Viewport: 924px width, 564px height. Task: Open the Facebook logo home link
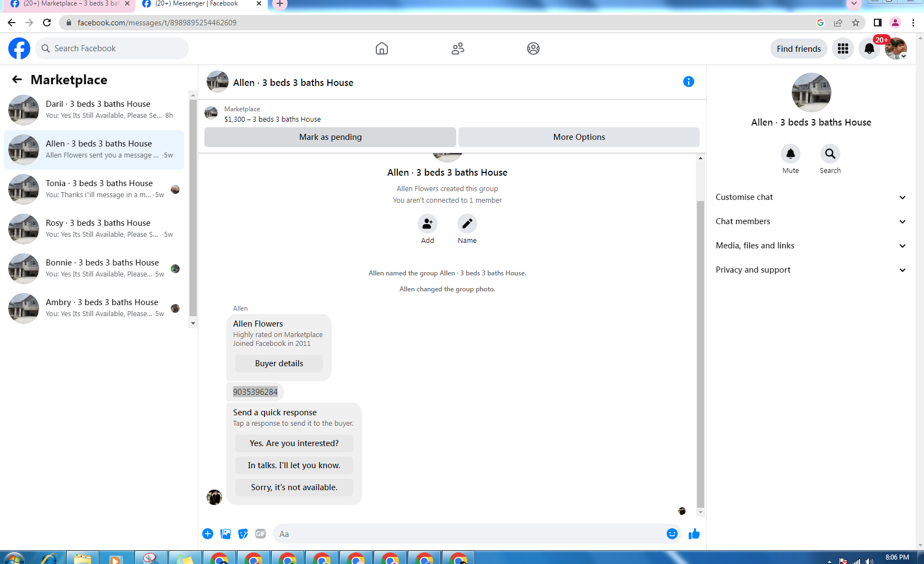coord(19,48)
